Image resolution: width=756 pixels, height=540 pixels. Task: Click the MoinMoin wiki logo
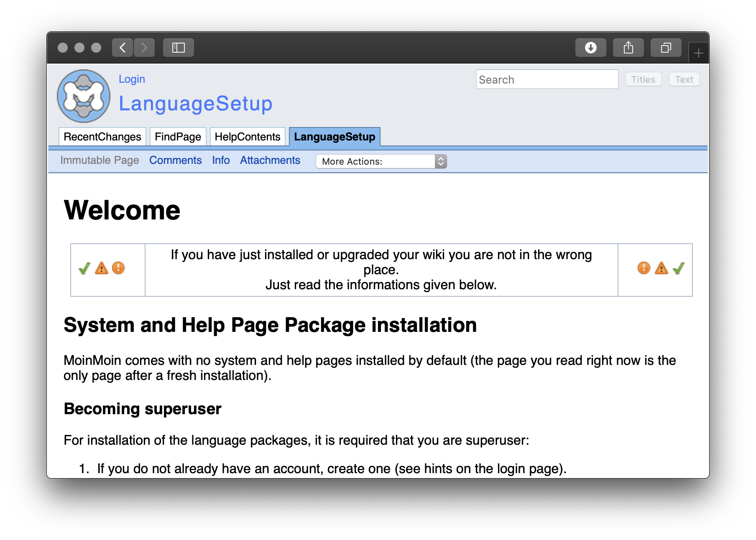tap(84, 96)
